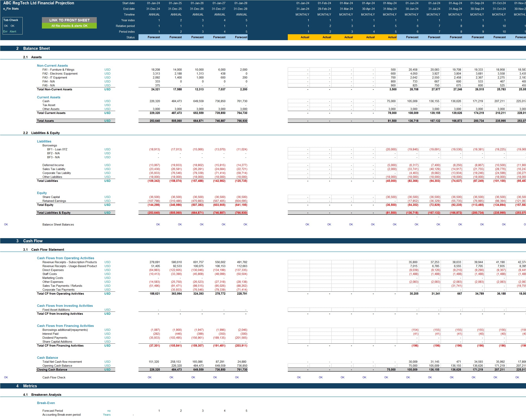The height and width of the screenshot is (420, 526).
Task: Click the Cash Flows from Operating Activities heading
Action: [x=65, y=258]
